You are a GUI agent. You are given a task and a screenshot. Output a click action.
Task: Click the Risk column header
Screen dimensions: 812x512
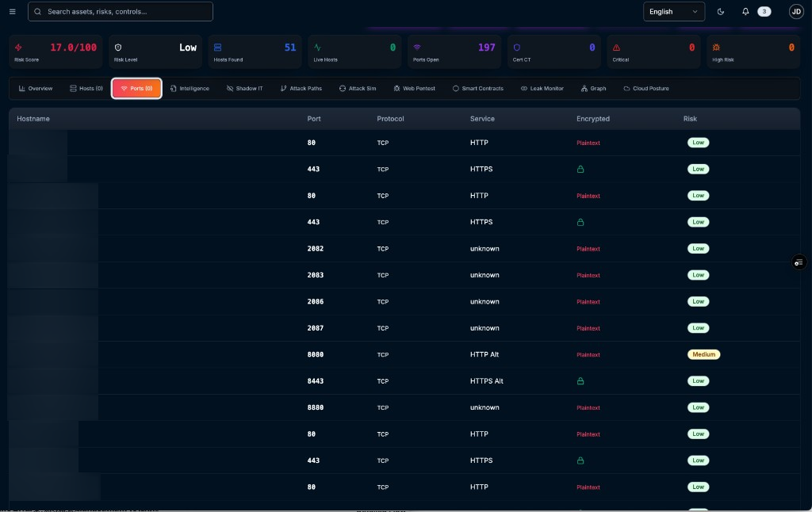tap(690, 119)
